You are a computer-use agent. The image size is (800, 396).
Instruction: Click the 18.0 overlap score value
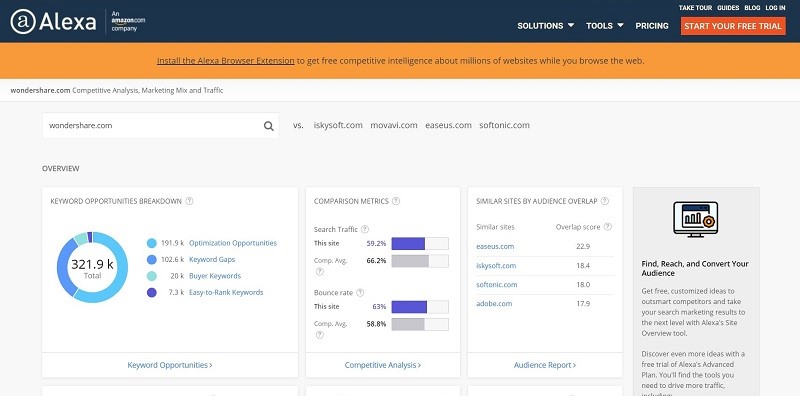click(583, 285)
